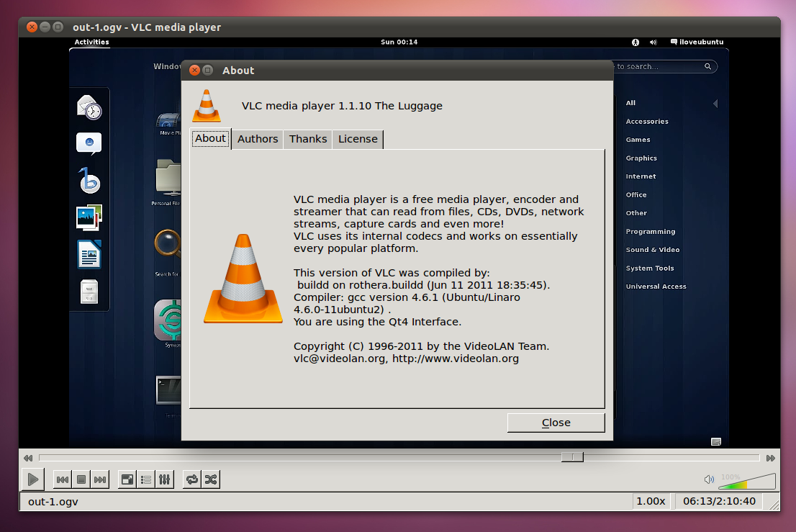This screenshot has height=532, width=796.
Task: Select the Accessories category
Action: 647,122
